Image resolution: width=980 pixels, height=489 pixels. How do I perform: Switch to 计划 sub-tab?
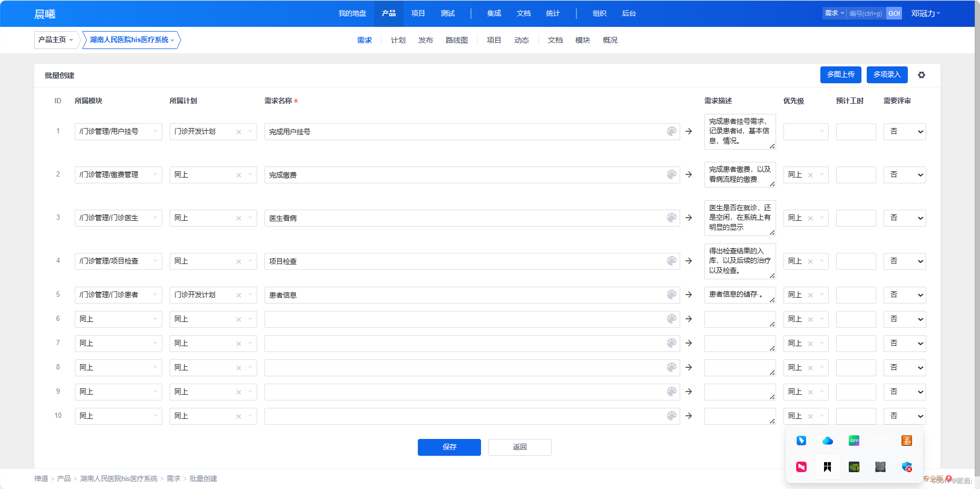[x=398, y=40]
